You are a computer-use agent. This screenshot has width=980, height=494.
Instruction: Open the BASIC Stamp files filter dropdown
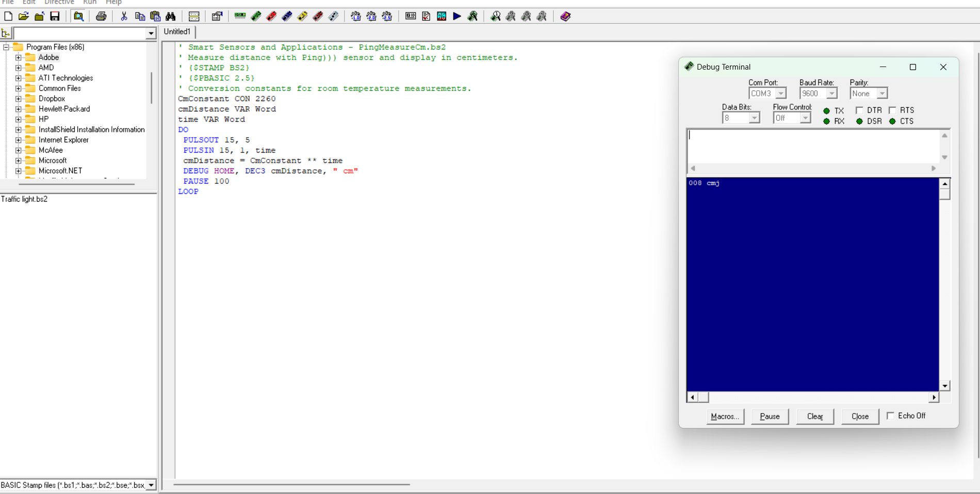(x=151, y=485)
